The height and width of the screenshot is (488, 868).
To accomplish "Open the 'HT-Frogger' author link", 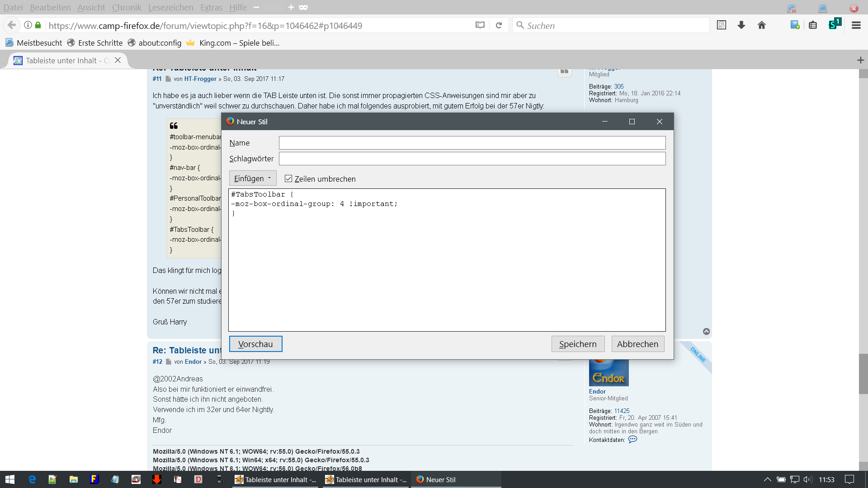I will [x=200, y=79].
